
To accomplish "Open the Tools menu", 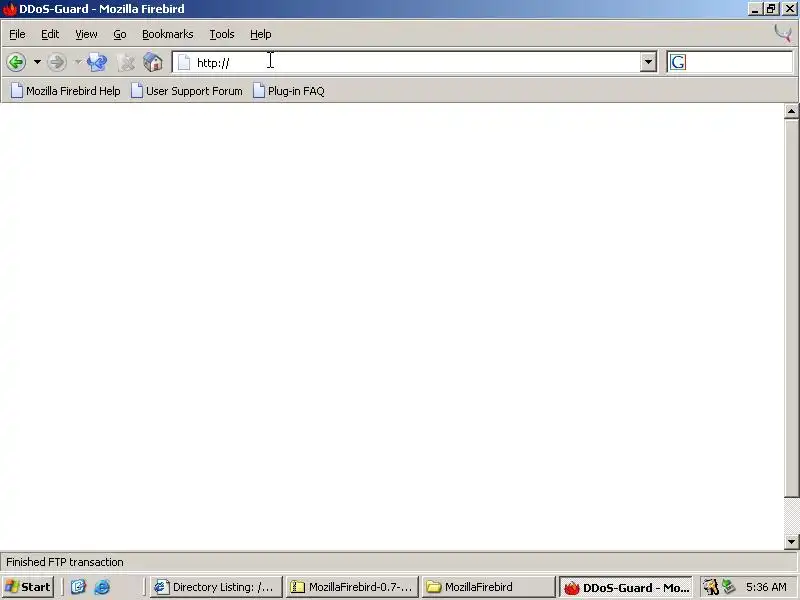I will click(x=222, y=34).
